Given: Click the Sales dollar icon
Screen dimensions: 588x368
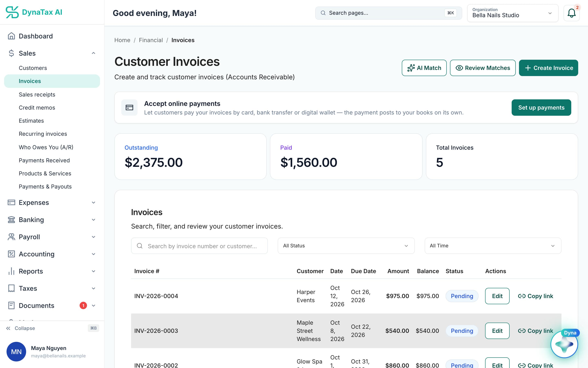Looking at the screenshot, I should pyautogui.click(x=11, y=53).
